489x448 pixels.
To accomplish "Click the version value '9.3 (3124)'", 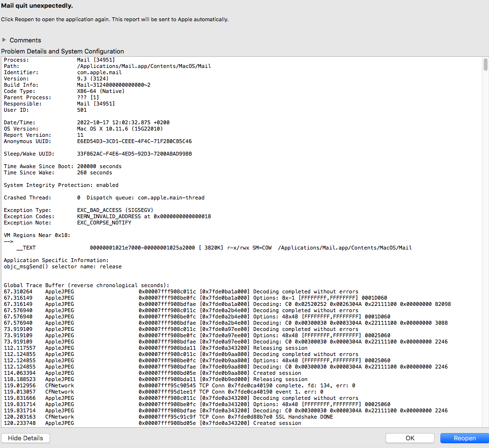I will [93, 79].
